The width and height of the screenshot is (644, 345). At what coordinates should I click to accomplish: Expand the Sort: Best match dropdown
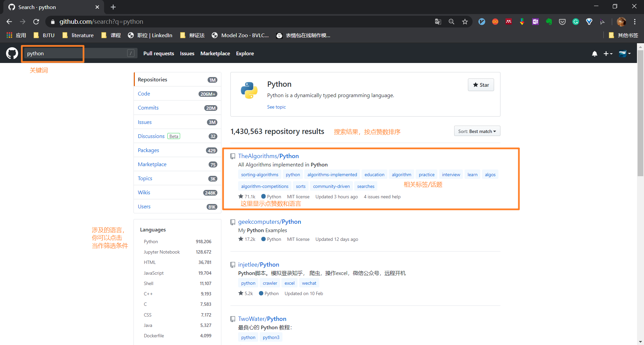477,131
